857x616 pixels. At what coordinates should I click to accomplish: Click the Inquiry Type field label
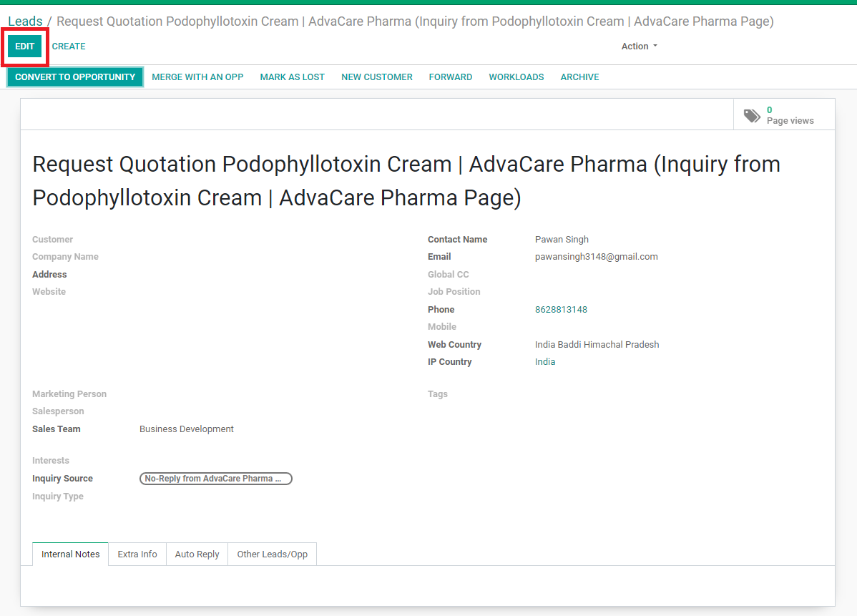(58, 497)
